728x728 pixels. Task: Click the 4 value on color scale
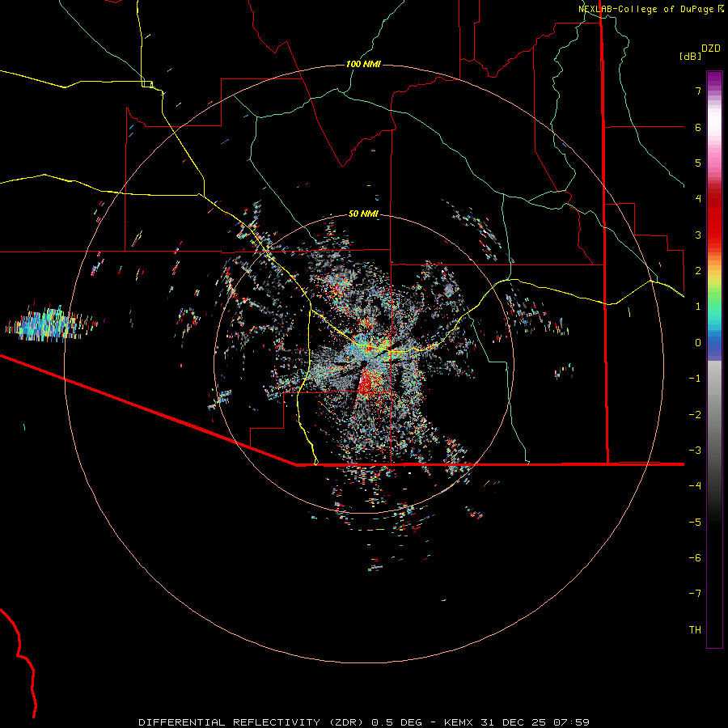[698, 198]
